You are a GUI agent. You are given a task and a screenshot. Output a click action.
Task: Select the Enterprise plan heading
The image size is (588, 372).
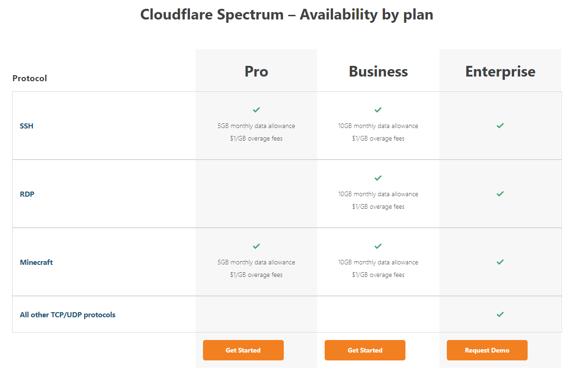pos(500,71)
